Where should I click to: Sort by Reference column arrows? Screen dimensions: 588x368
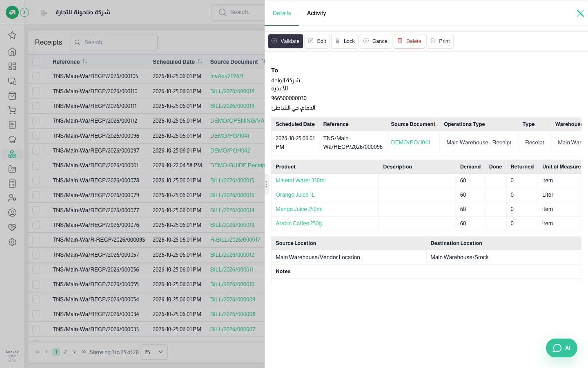85,61
